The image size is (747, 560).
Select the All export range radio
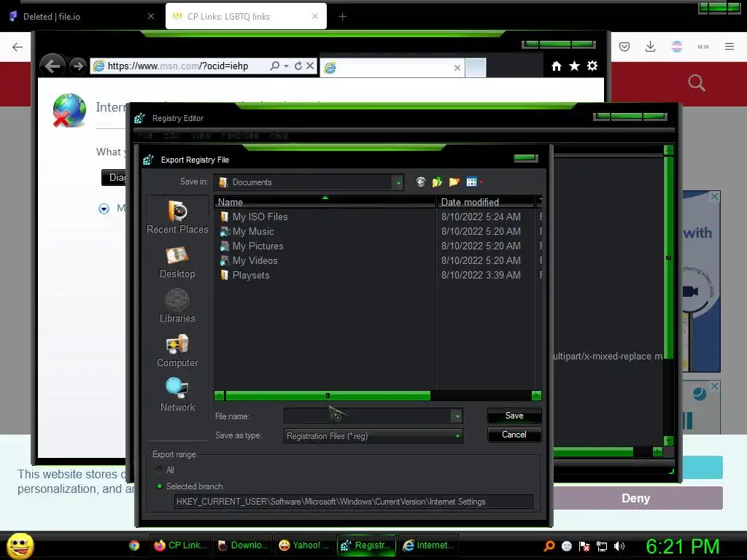pyautogui.click(x=159, y=470)
